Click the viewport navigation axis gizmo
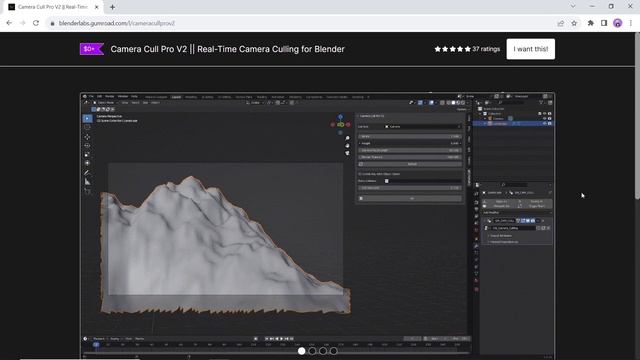640x360 pixels. pos(340,124)
